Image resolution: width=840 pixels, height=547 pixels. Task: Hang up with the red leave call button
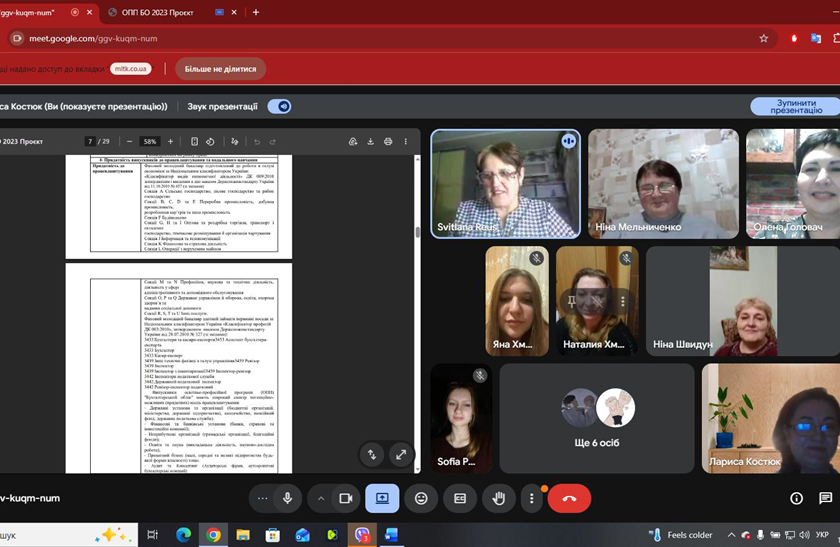point(569,498)
